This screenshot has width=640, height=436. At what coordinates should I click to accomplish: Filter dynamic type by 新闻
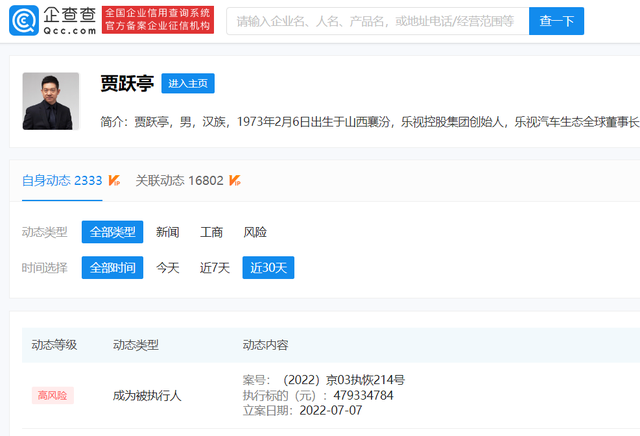point(168,232)
